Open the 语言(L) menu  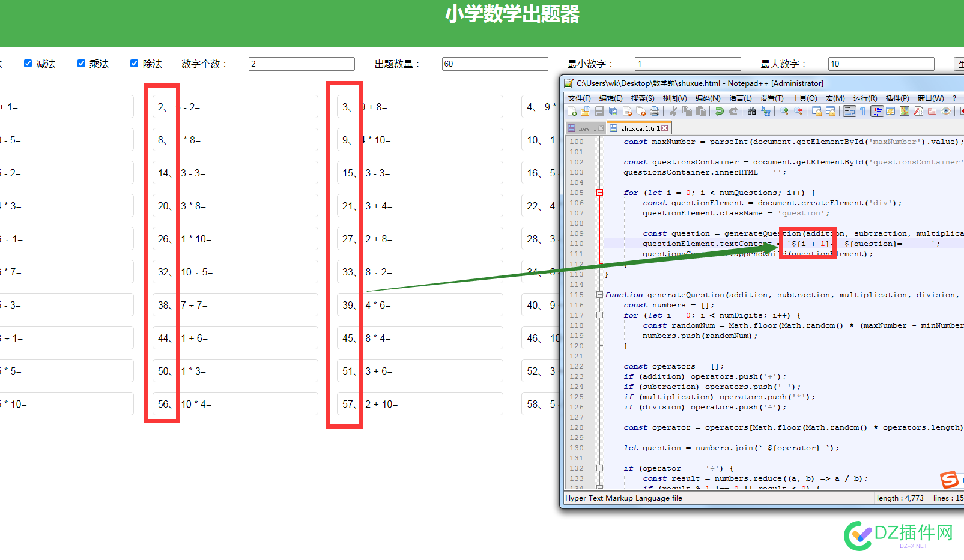point(740,98)
